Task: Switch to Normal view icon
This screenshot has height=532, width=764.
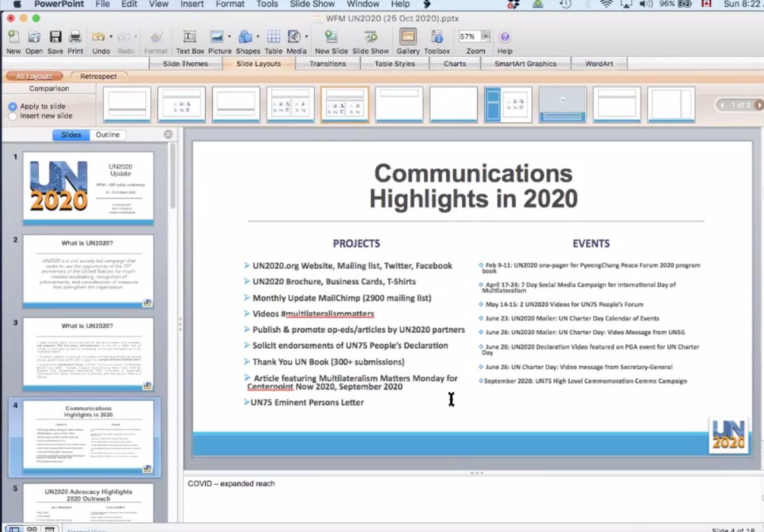Action: [x=13, y=529]
